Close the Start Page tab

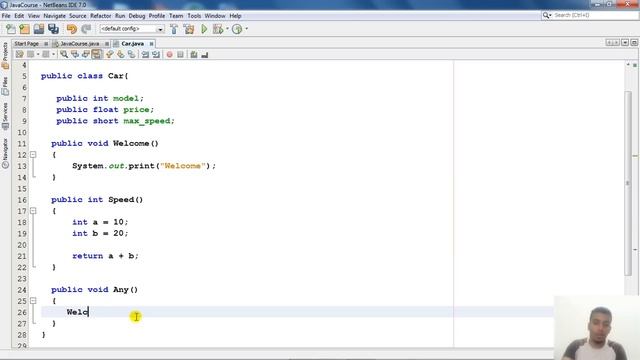(46, 44)
